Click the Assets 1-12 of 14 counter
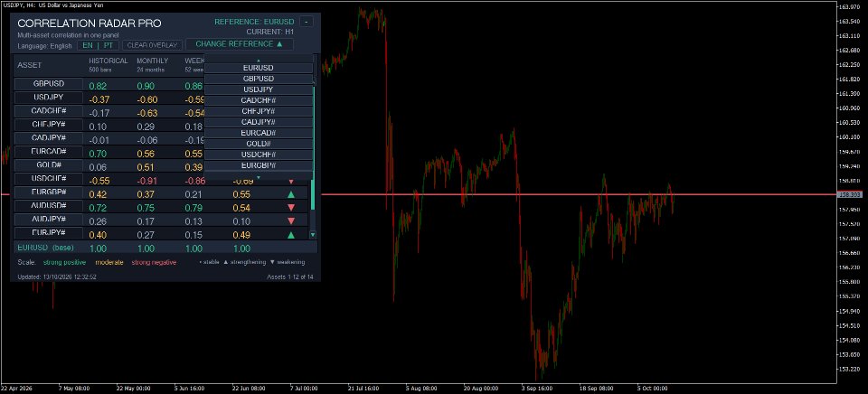This screenshot has height=394, width=868. coord(290,277)
